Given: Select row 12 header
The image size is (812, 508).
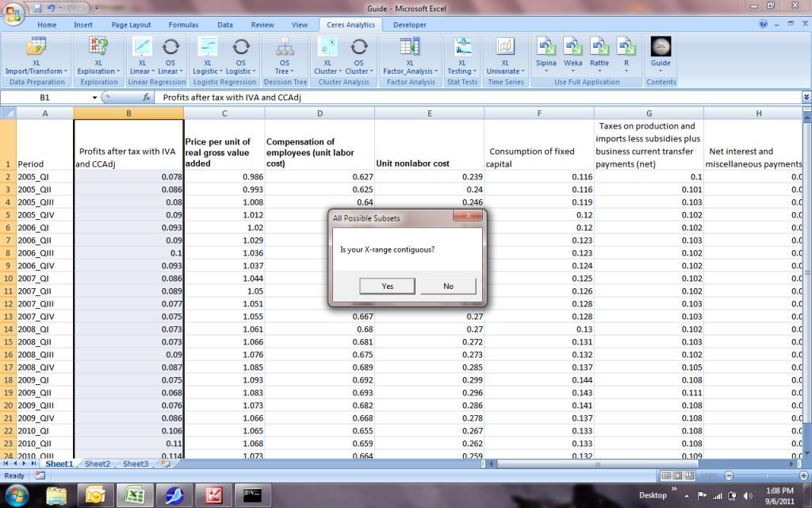Looking at the screenshot, I should (x=8, y=304).
